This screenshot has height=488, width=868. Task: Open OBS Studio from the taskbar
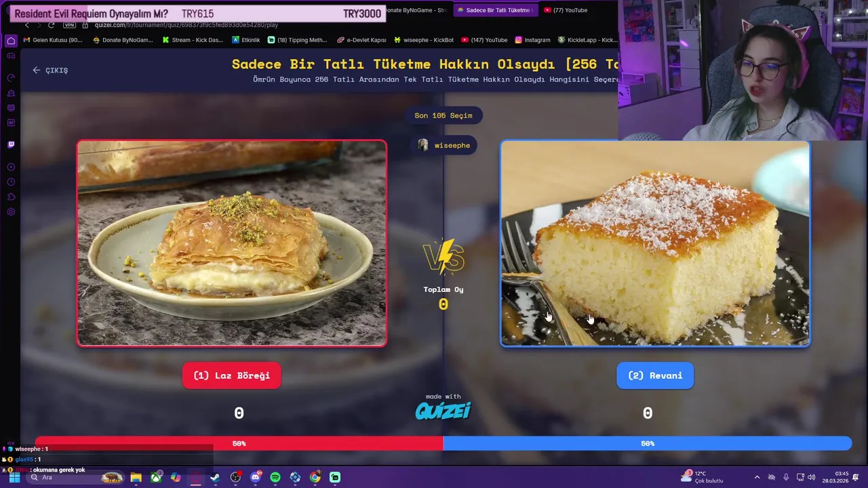(235, 477)
